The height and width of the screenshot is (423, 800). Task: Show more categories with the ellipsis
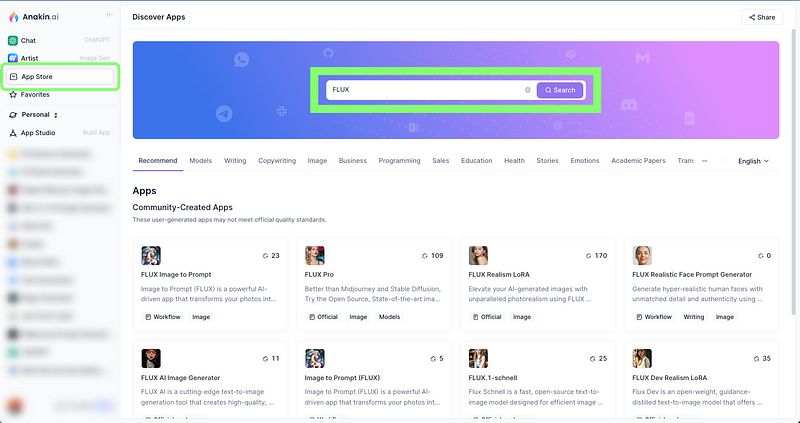pyautogui.click(x=705, y=161)
